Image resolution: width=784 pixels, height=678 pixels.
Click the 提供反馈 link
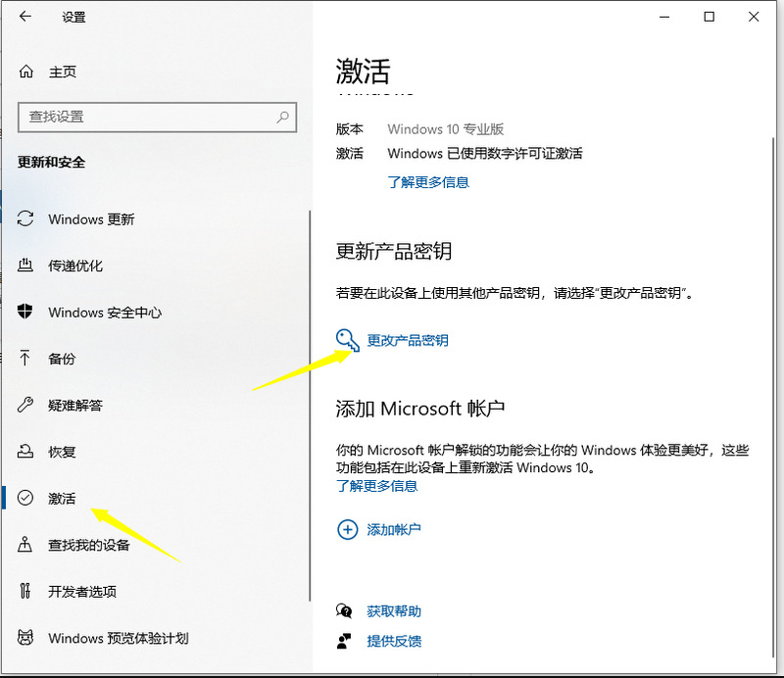(394, 641)
